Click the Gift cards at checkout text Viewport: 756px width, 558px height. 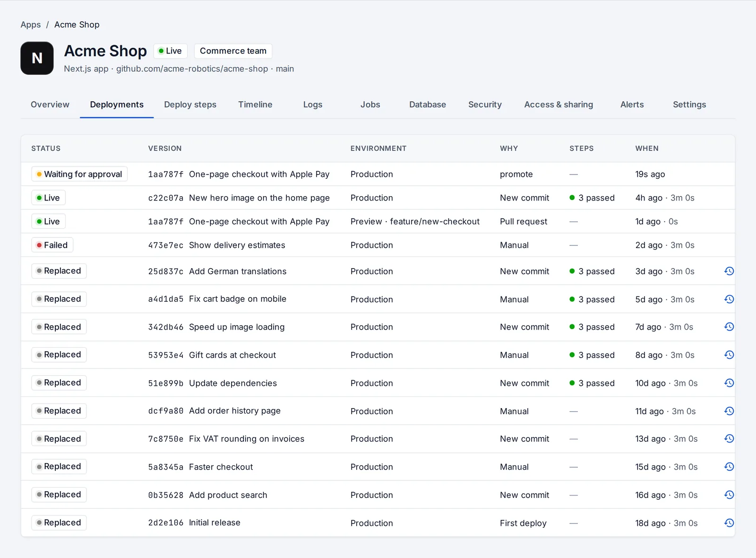(x=232, y=355)
